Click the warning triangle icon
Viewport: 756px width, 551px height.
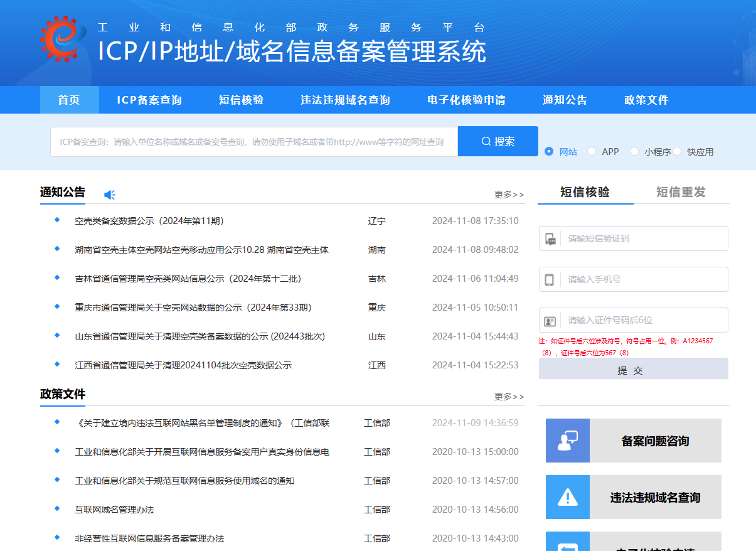(x=568, y=497)
